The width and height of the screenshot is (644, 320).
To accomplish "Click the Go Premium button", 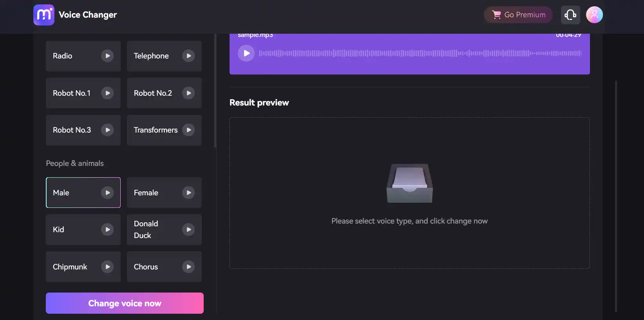I will click(x=518, y=15).
